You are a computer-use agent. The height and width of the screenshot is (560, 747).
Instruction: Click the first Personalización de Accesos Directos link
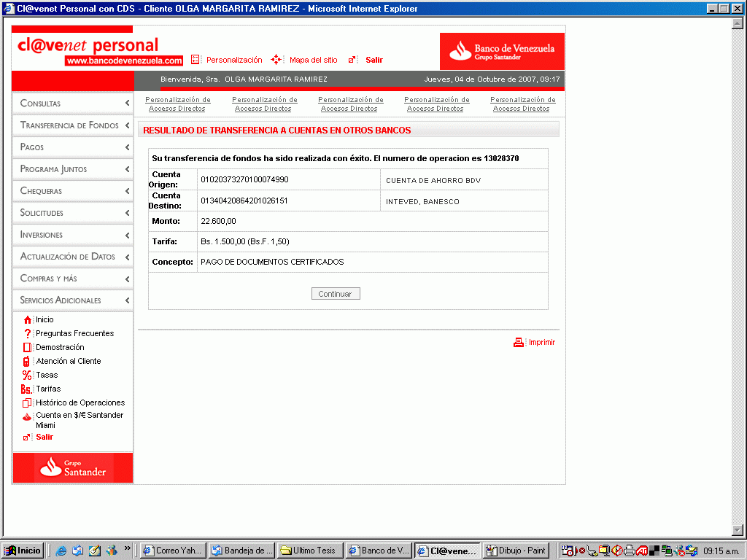[178, 104]
